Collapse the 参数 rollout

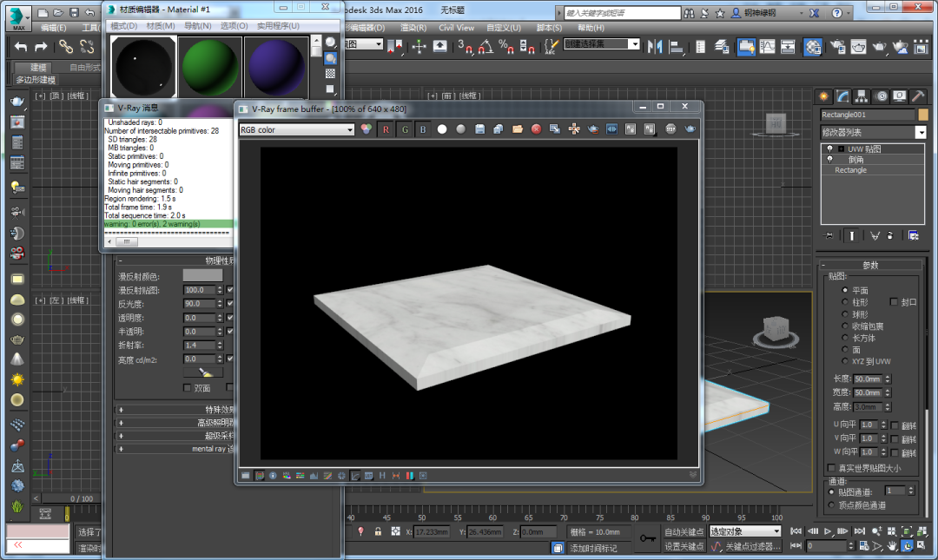pos(870,265)
